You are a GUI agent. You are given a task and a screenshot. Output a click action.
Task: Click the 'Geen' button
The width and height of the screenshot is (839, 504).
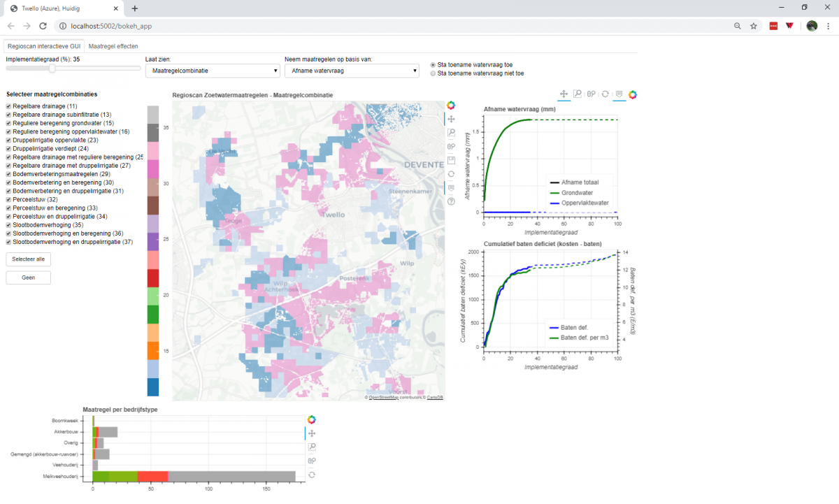(x=29, y=278)
